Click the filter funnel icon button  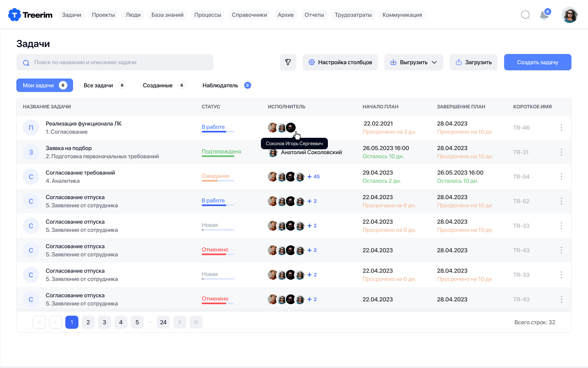click(288, 62)
